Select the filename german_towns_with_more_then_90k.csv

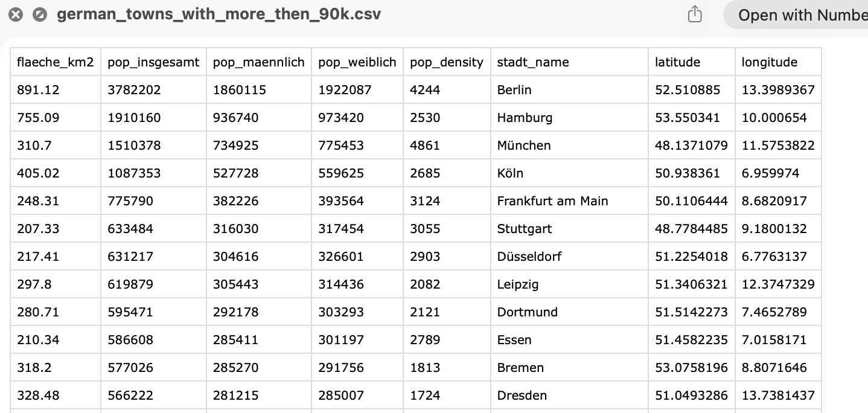point(219,14)
